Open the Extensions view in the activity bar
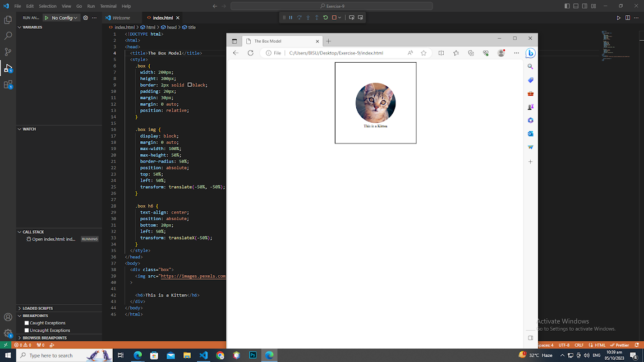The height and width of the screenshot is (362, 644). point(8,84)
